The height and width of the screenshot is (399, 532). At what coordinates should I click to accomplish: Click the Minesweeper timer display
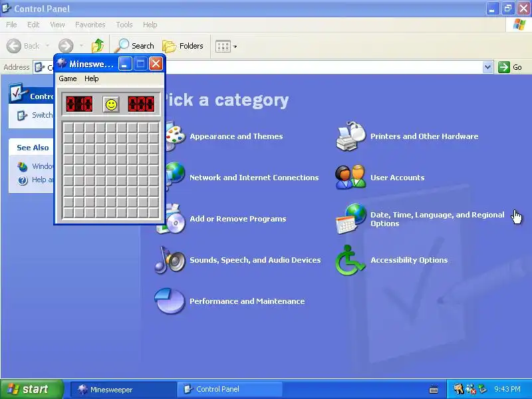tap(141, 104)
